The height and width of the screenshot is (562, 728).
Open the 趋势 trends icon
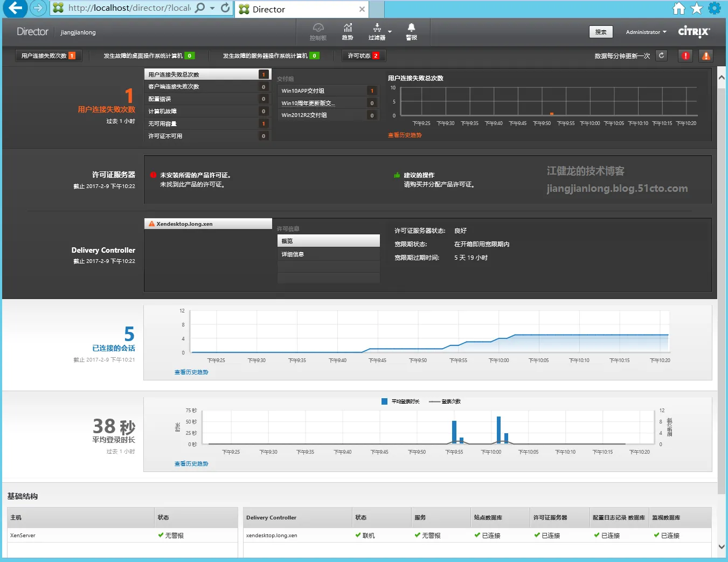(x=348, y=32)
